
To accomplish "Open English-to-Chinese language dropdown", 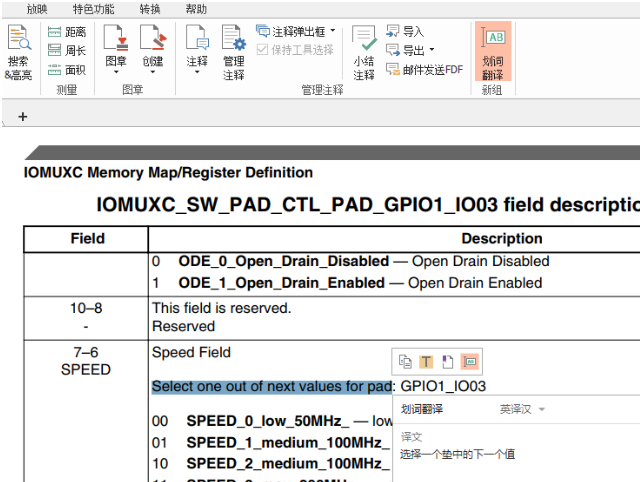I will [522, 409].
